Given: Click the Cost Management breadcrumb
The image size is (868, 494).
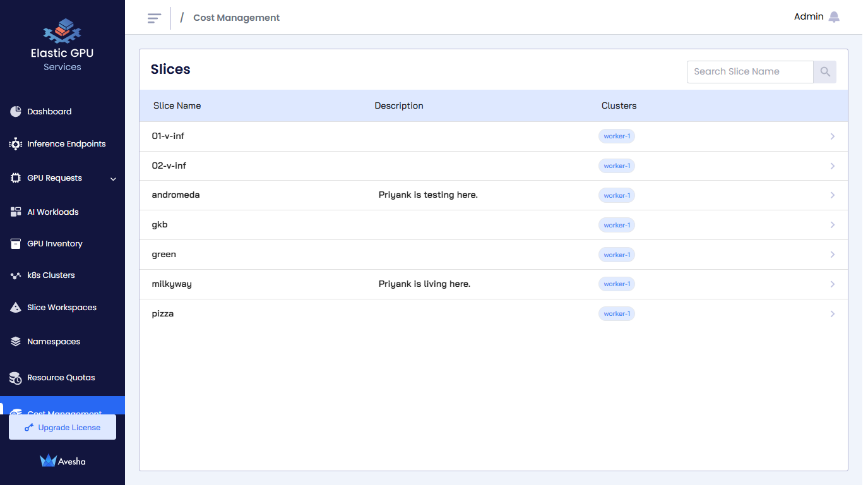Looking at the screenshot, I should 236,18.
